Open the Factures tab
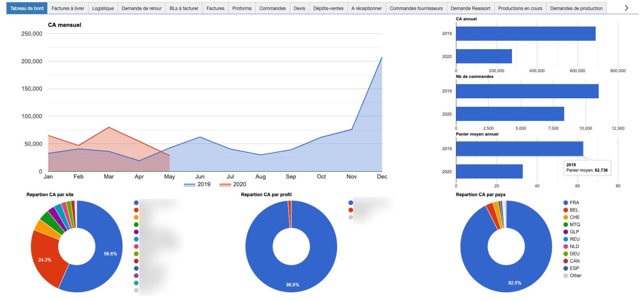The height and width of the screenshot is (301, 644). point(215,8)
